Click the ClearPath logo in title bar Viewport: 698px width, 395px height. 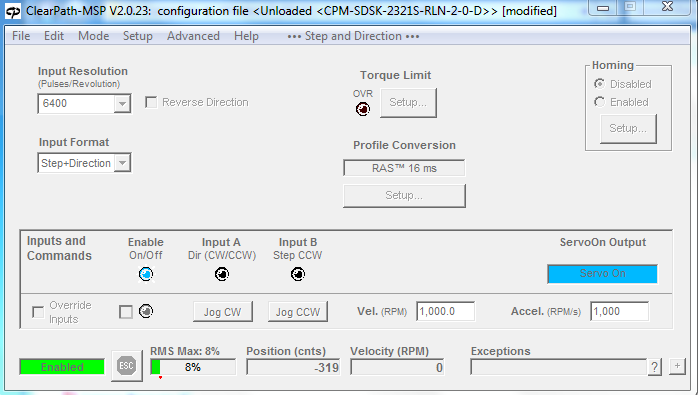pyautogui.click(x=13, y=11)
